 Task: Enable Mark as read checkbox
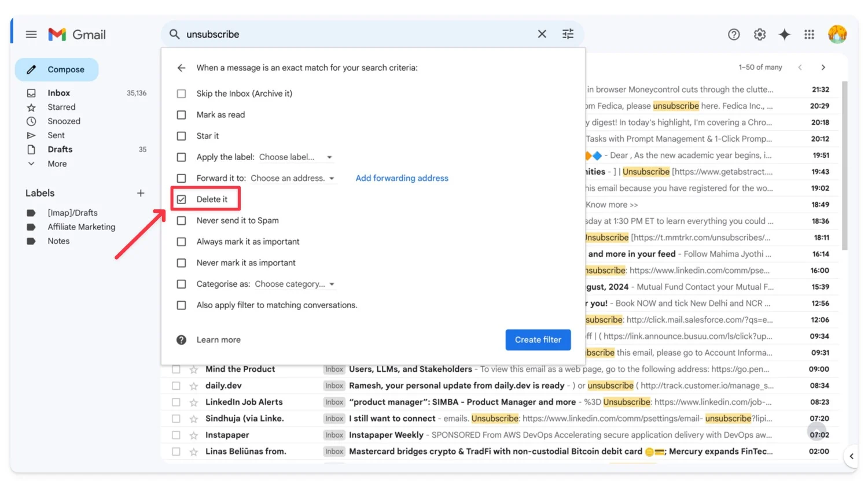click(x=182, y=115)
